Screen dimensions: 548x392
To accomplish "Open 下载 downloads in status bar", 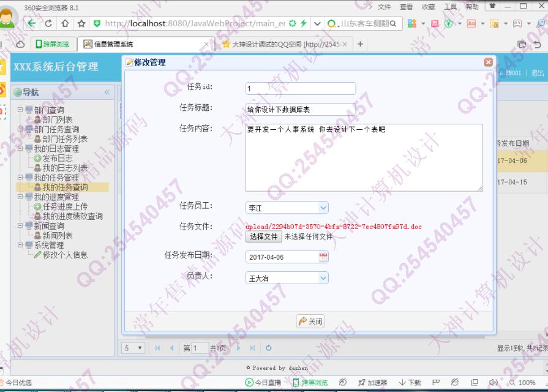I will click(410, 383).
